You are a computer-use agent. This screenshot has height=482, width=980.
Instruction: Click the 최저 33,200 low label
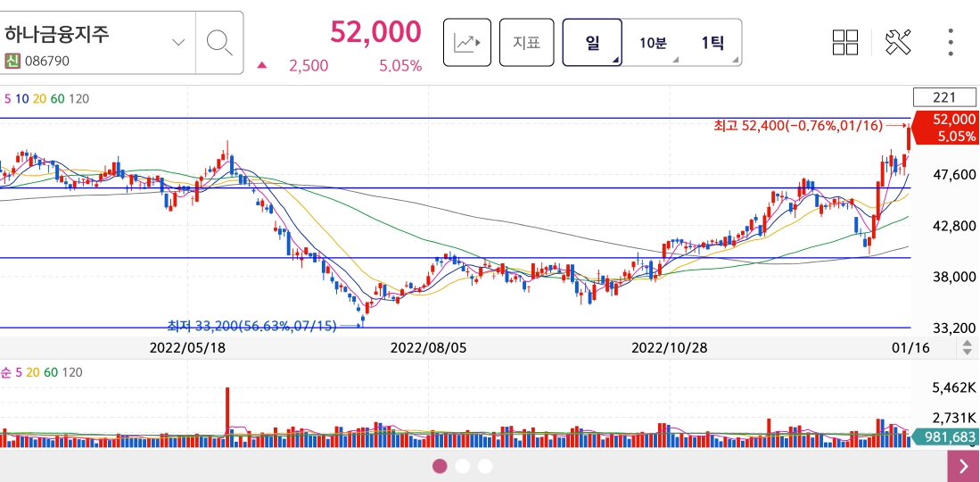pos(251,326)
